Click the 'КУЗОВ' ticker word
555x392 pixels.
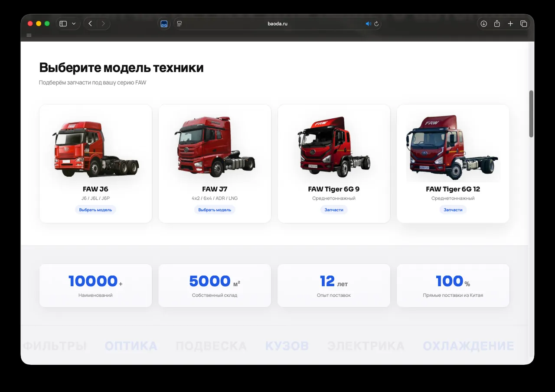(287, 346)
